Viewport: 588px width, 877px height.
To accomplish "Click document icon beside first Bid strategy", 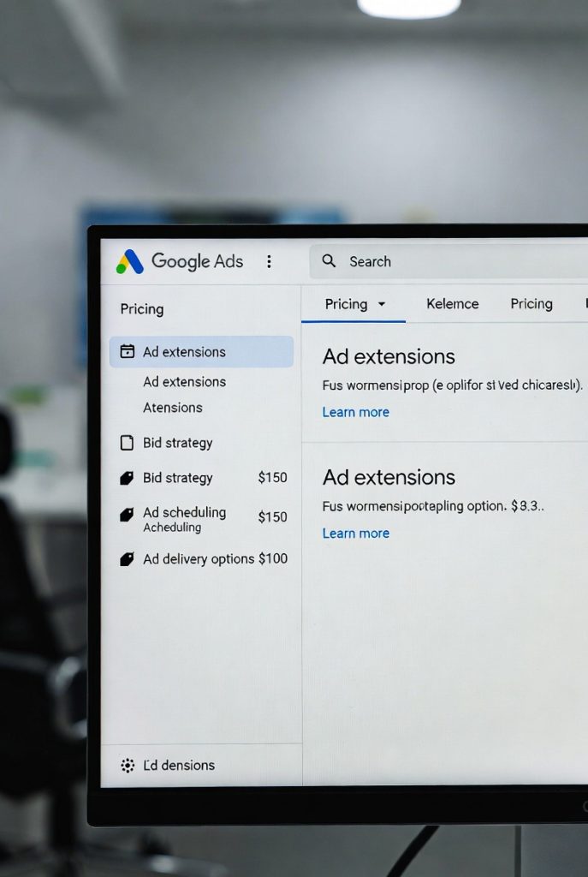I will (x=128, y=443).
